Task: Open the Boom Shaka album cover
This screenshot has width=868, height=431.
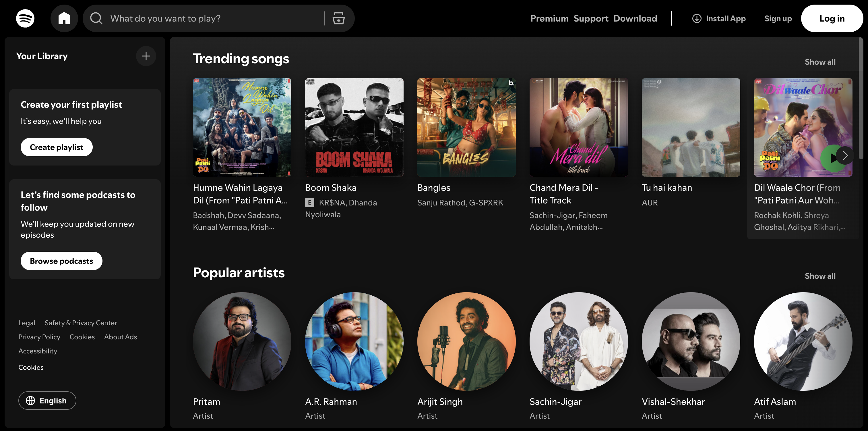Action: click(x=354, y=128)
